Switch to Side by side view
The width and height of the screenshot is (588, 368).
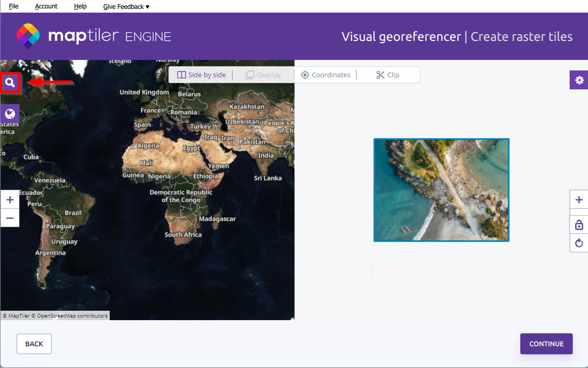[202, 75]
